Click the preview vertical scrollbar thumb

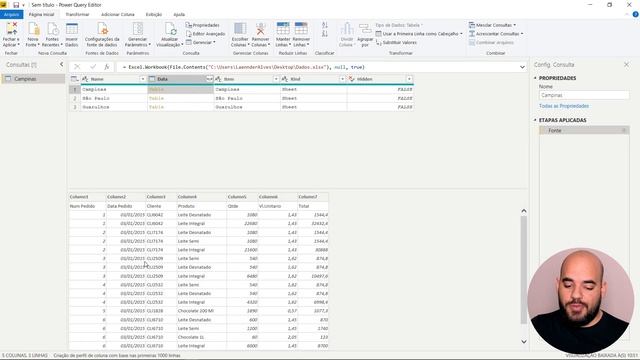coord(524,269)
